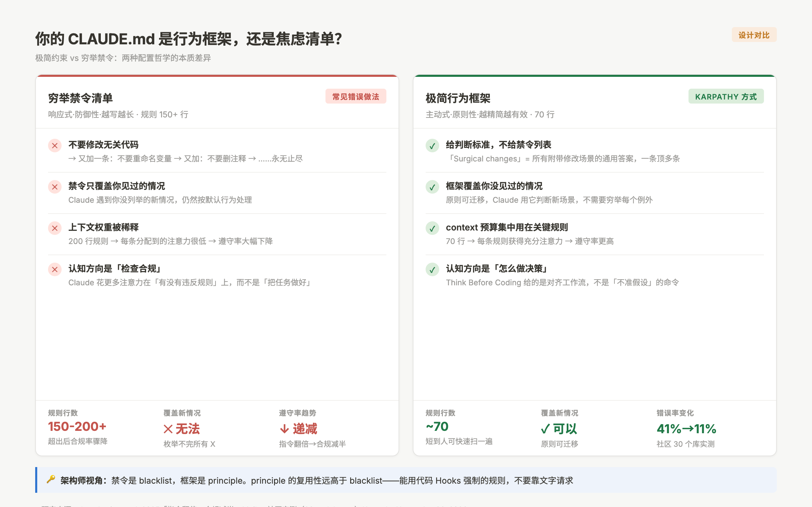
Task: Click the line Think Before Coding 给的是对齐工作流
Action: pyautogui.click(x=563, y=282)
